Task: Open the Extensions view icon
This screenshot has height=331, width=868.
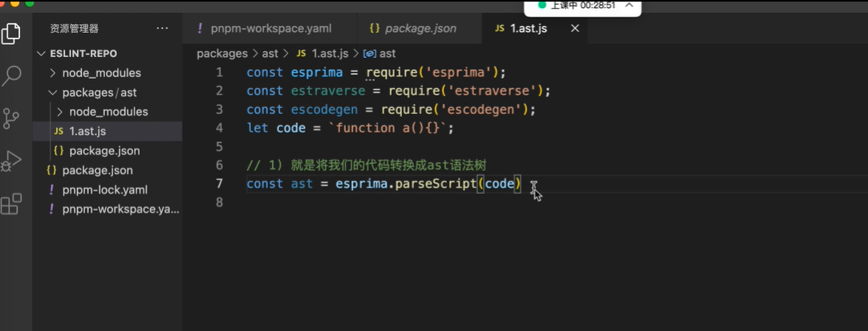Action: click(x=11, y=204)
